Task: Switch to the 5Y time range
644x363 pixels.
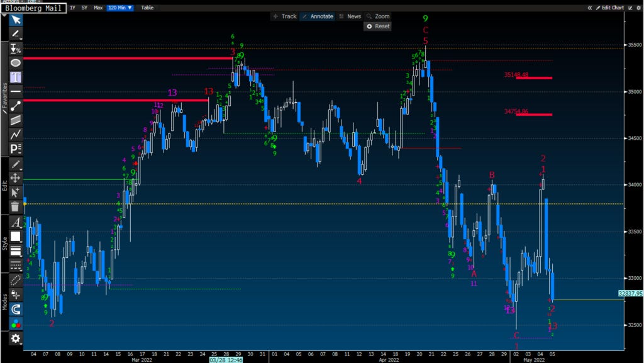Action: [x=84, y=8]
